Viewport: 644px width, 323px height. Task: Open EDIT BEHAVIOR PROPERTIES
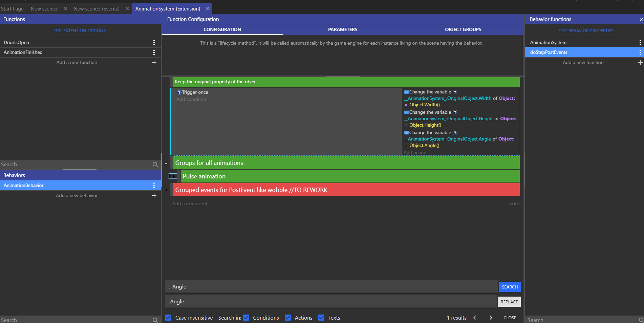585,30
